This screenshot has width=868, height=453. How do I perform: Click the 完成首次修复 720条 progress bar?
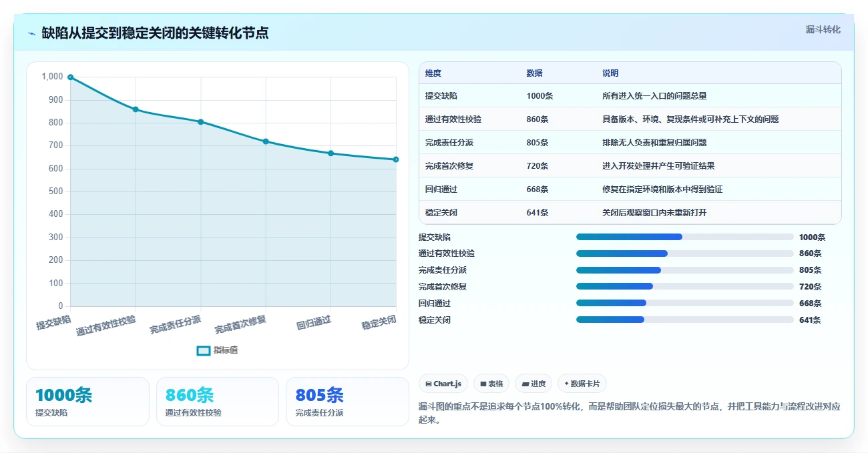(685, 286)
